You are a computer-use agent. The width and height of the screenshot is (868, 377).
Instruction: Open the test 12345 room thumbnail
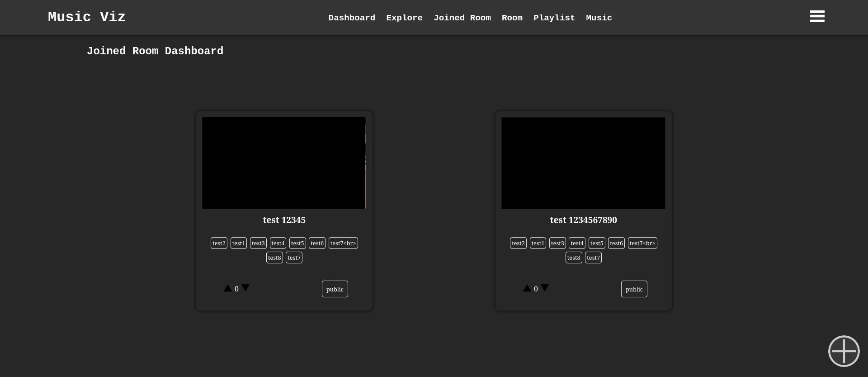tap(284, 163)
